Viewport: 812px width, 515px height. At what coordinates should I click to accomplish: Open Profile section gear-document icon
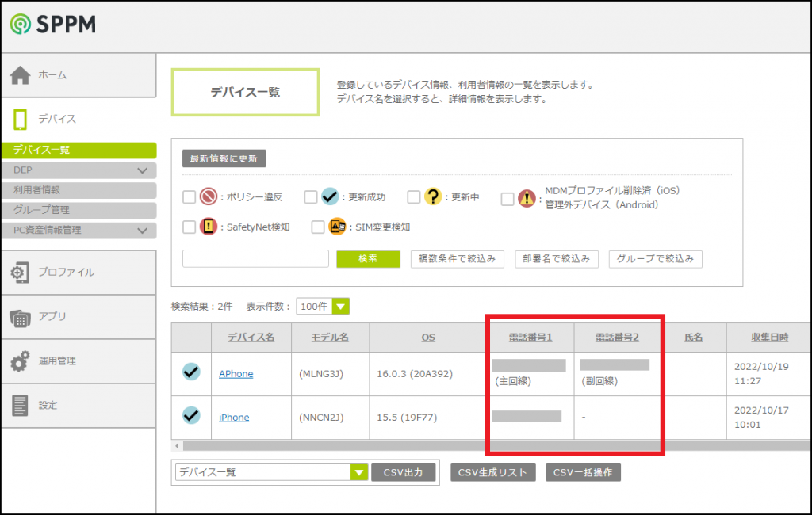tap(21, 273)
